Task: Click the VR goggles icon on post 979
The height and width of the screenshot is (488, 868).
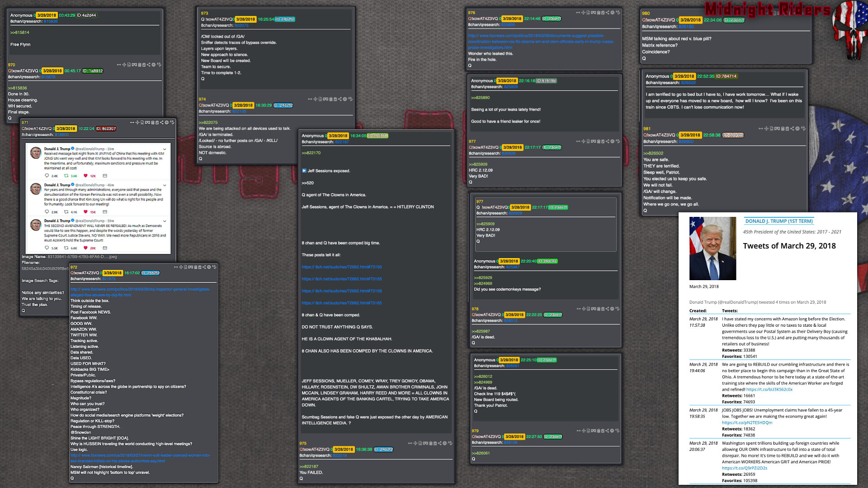Action: [x=594, y=431]
